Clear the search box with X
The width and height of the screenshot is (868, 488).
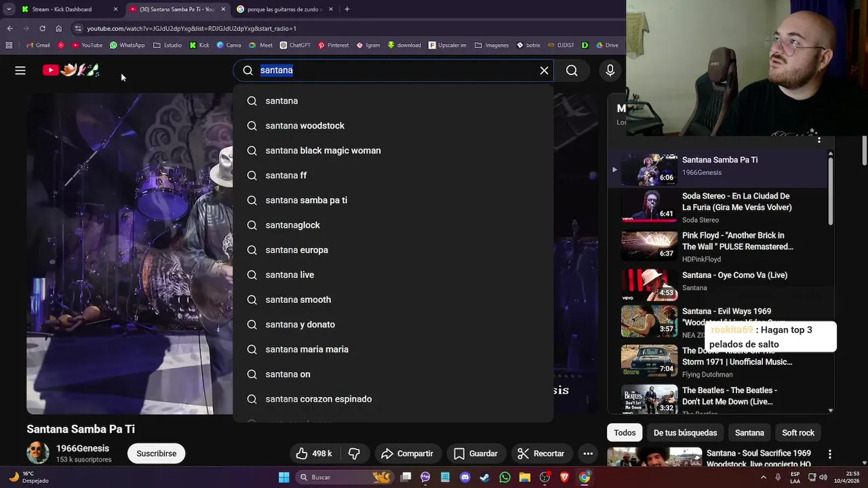(x=544, y=70)
